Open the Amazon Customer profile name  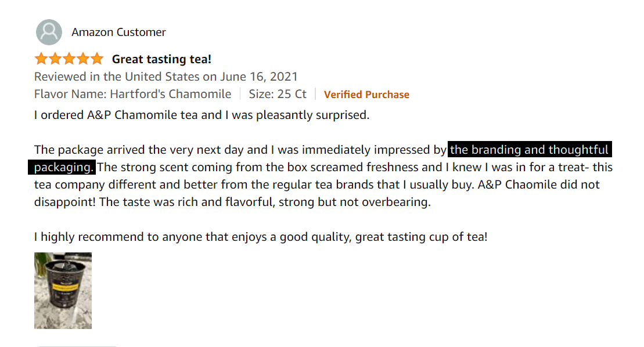pyautogui.click(x=118, y=32)
